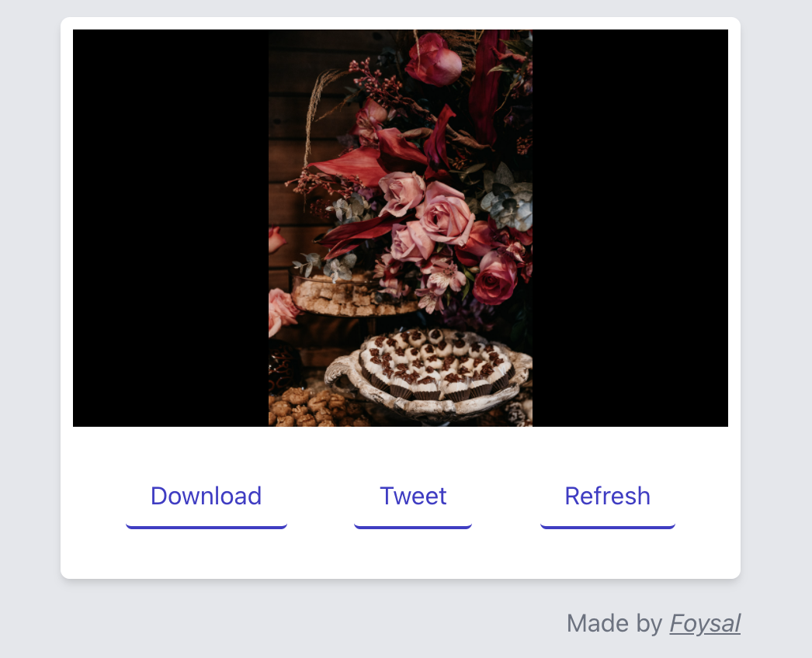Share the image via Tweet button
The width and height of the screenshot is (812, 658).
pyautogui.click(x=413, y=500)
